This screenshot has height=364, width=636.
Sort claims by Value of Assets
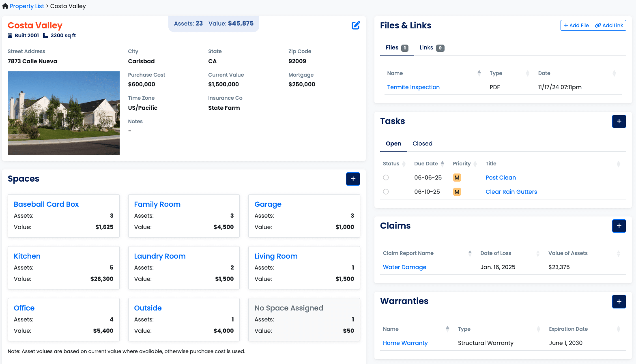pos(584,253)
